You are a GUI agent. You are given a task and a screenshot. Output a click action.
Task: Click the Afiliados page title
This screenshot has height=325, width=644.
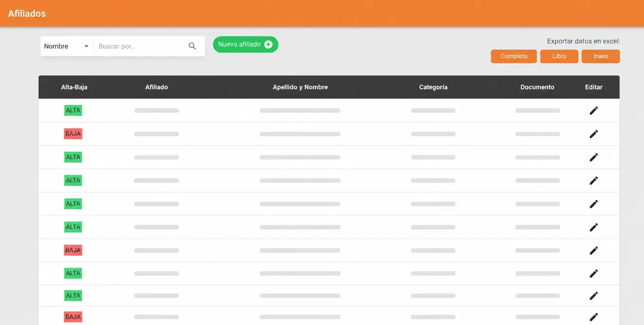click(27, 14)
